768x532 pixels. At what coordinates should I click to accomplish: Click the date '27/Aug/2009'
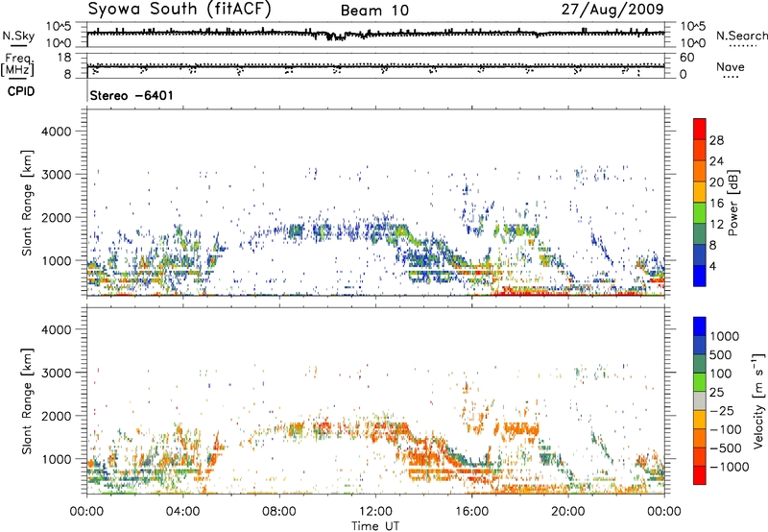pyautogui.click(x=612, y=9)
